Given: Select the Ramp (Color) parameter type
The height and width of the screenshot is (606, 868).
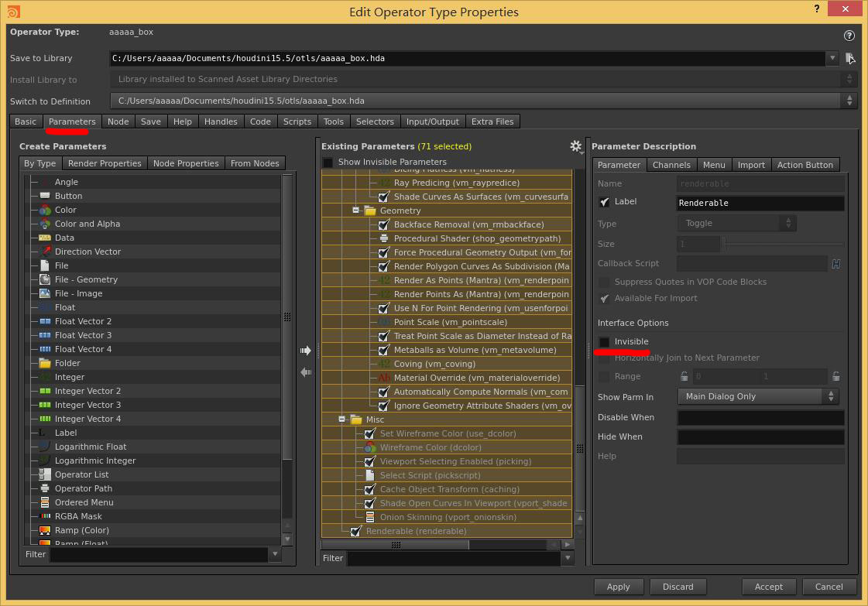Looking at the screenshot, I should 82,530.
